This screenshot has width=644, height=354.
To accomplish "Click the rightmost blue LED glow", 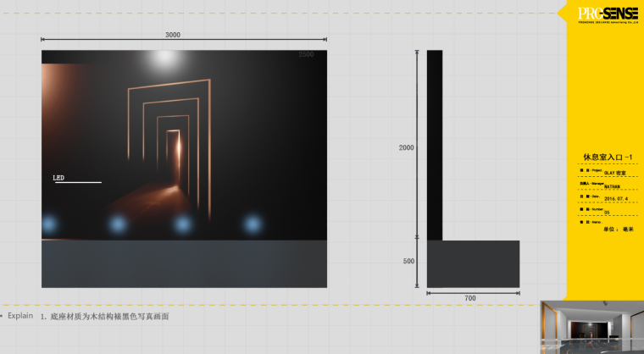I will [252, 224].
